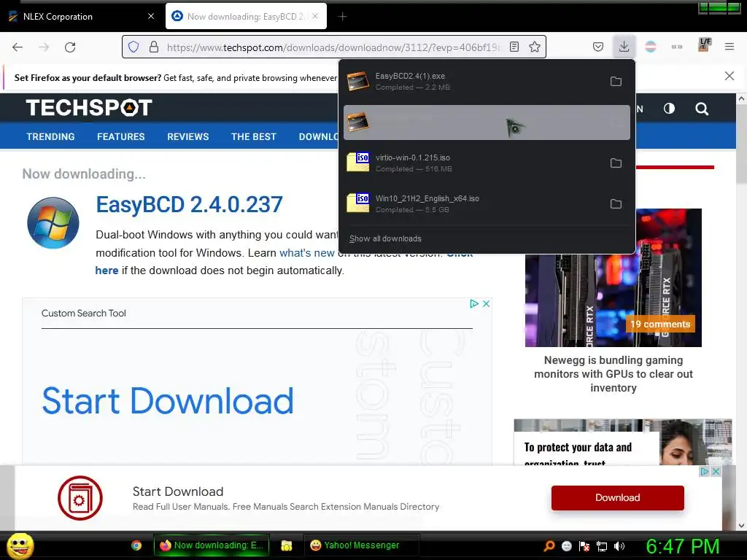The width and height of the screenshot is (747, 560).
Task: Launch Chrome from the taskbar
Action: pyautogui.click(x=136, y=545)
